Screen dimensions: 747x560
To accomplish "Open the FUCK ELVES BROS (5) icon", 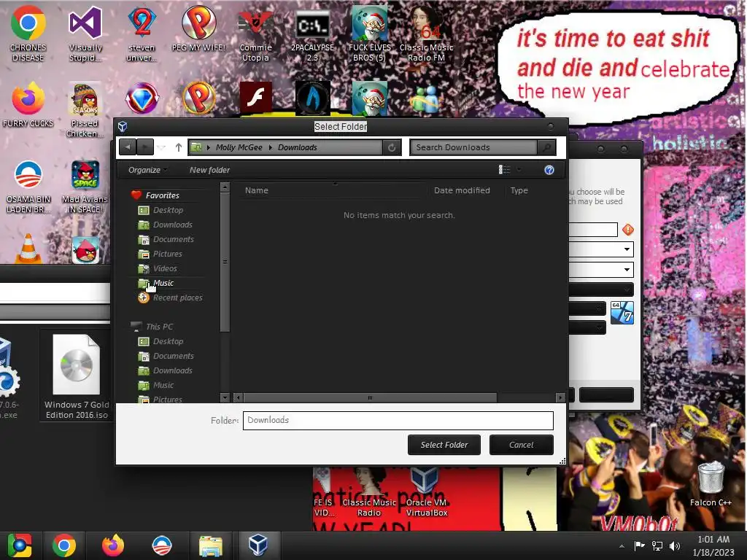I will point(369,34).
